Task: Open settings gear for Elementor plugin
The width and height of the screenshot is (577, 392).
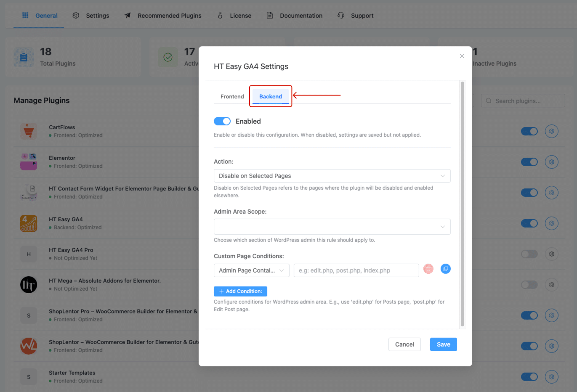Action: point(551,162)
